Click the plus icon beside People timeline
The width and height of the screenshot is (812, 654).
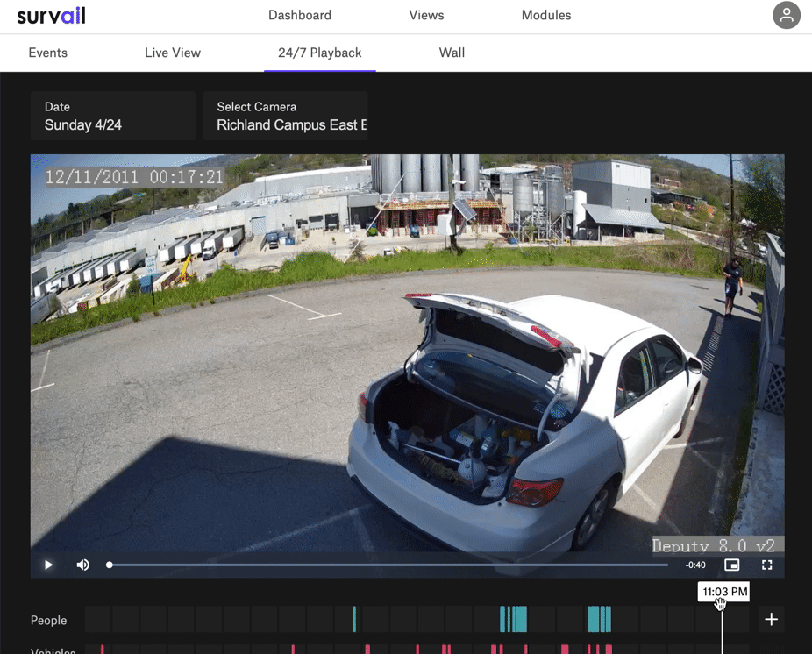pos(771,620)
